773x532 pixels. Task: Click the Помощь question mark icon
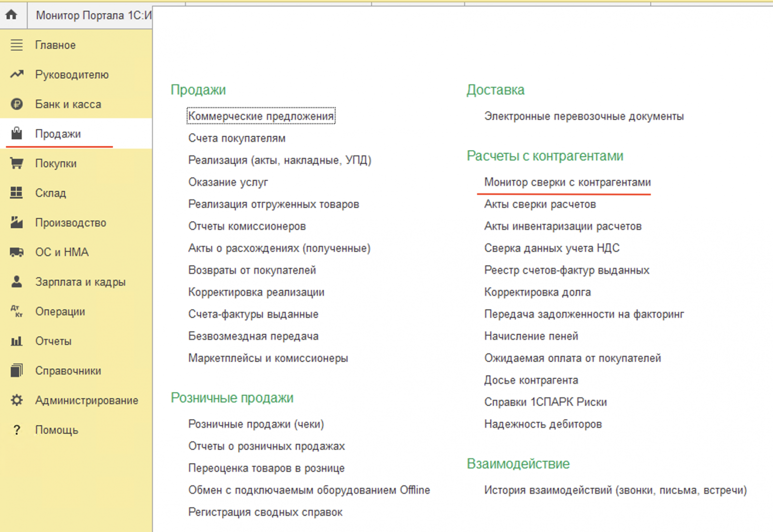click(x=17, y=430)
